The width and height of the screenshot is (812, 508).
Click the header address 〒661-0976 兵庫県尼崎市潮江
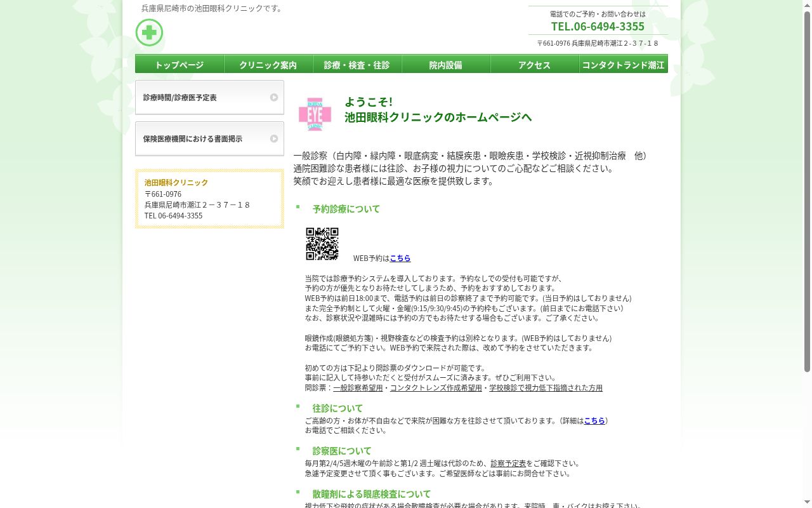pos(598,43)
